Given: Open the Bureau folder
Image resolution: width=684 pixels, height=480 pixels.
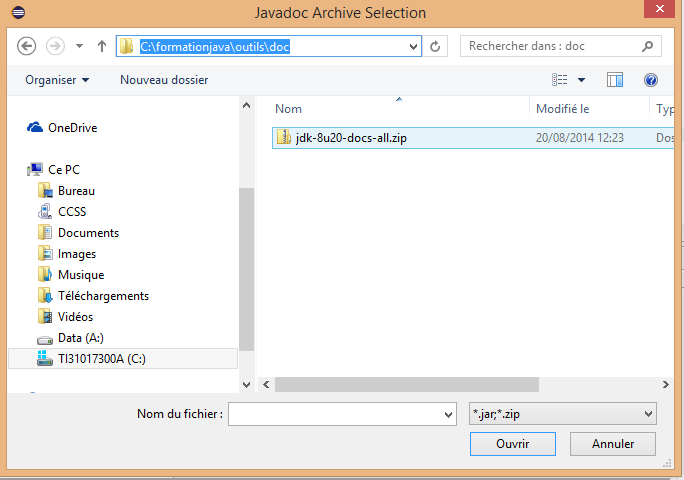Looking at the screenshot, I should click(76, 191).
